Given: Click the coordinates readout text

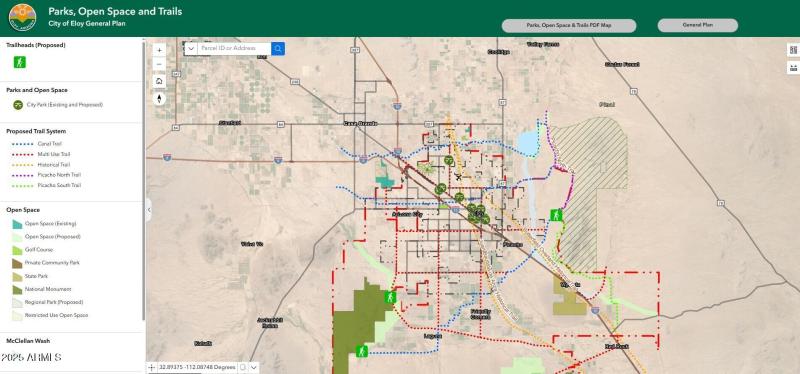Looking at the screenshot, I should (x=197, y=367).
